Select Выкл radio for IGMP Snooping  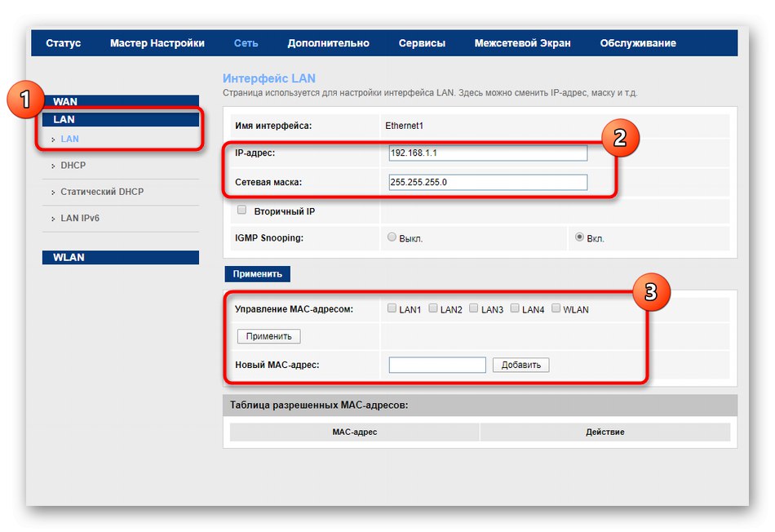[391, 237]
